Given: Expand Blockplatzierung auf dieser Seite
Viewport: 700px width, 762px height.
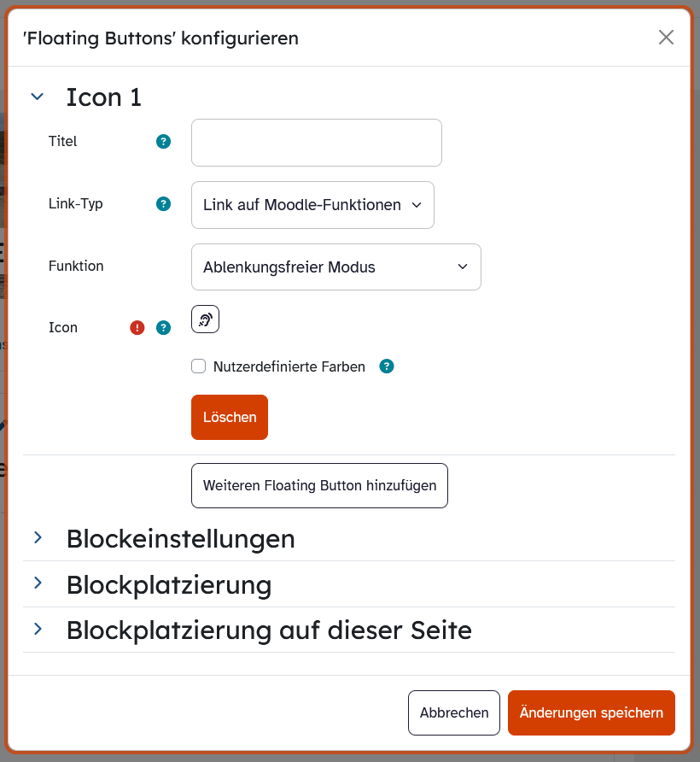Looking at the screenshot, I should (37, 630).
